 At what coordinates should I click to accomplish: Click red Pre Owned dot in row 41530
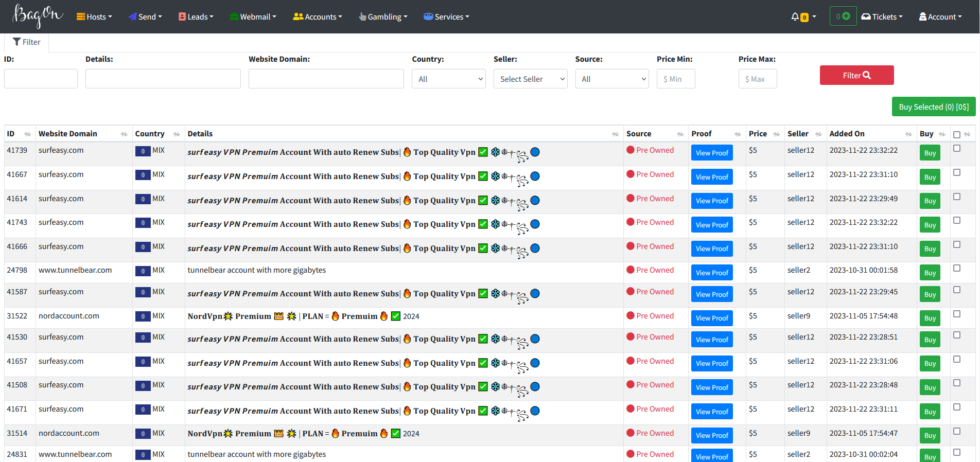click(631, 337)
